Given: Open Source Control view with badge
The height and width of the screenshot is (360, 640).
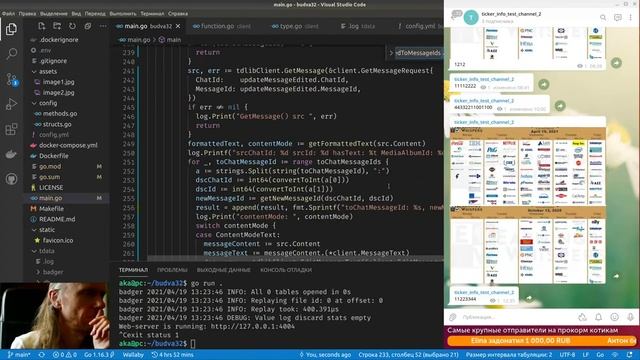Looking at the screenshot, I should coord(11,79).
